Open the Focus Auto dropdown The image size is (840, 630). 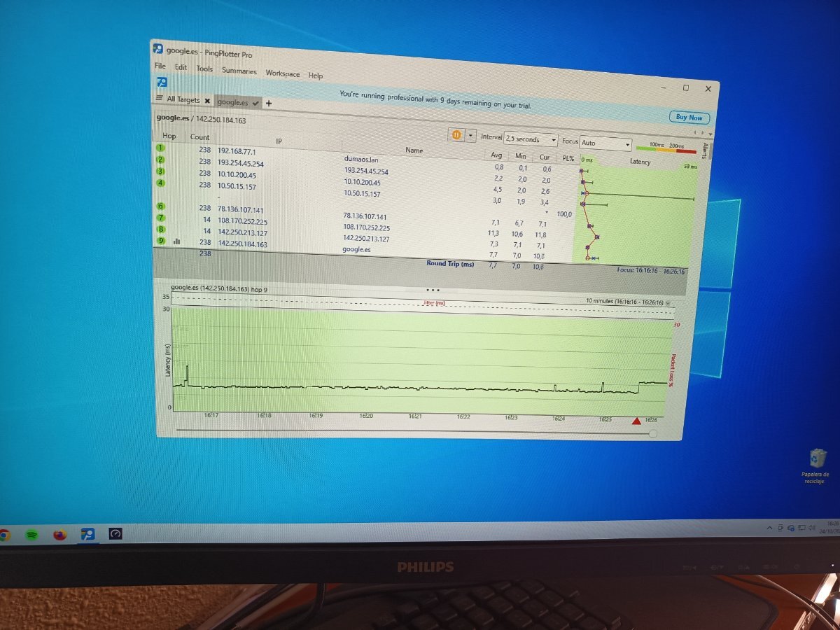pos(628,145)
